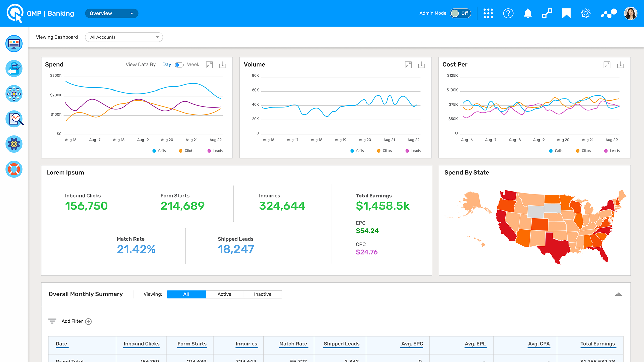Toggle Admin Mode switch
The image size is (644, 362).
point(460,13)
